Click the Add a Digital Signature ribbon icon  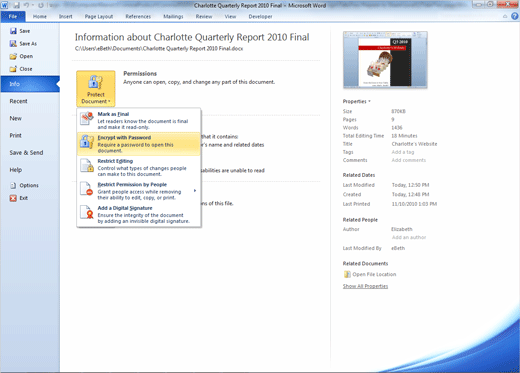[87, 212]
